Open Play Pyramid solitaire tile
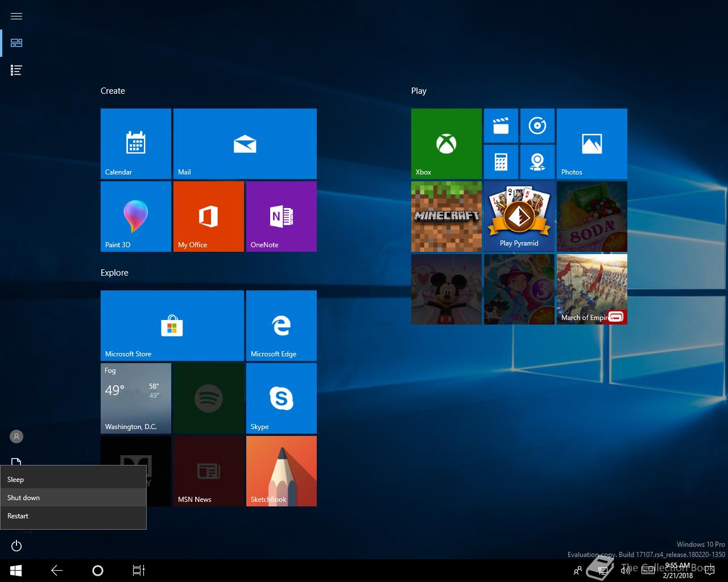 (x=519, y=217)
